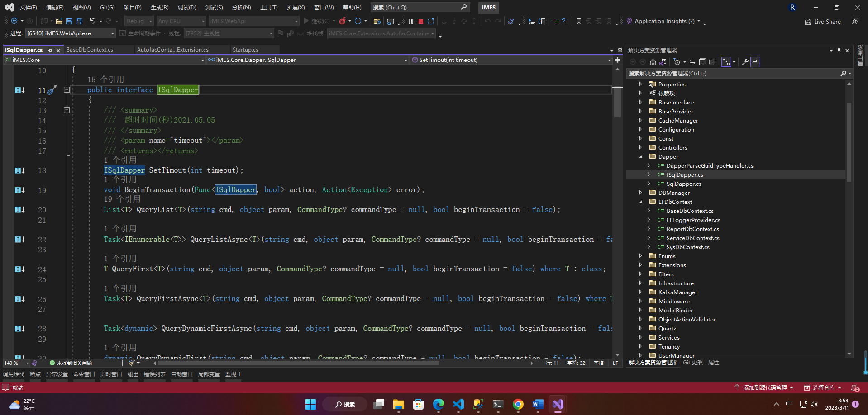Pause debugging with the break-all icon
This screenshot has width=868, height=415.
click(411, 21)
